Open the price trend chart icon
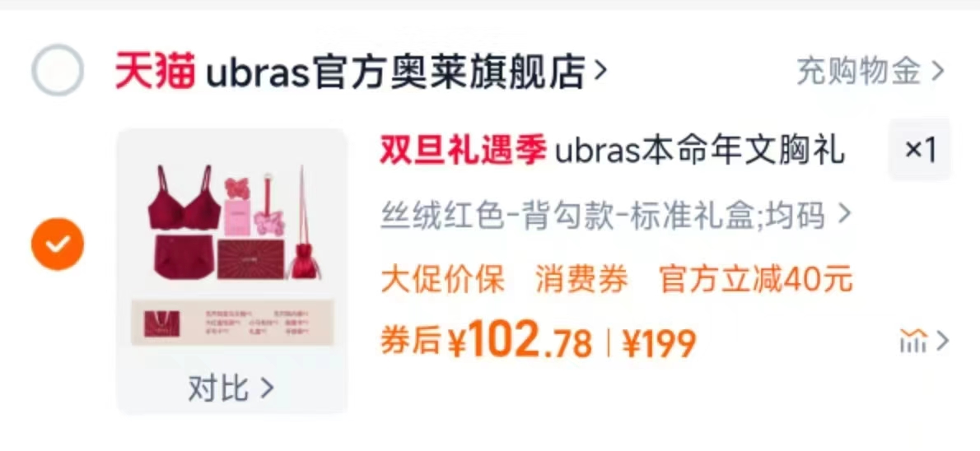This screenshot has height=451, width=980. click(913, 341)
